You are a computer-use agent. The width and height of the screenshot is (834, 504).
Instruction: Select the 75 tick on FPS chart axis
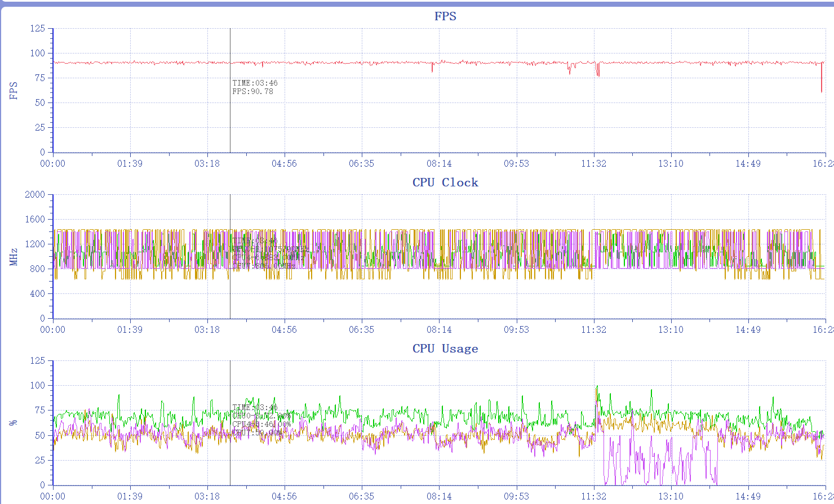(40, 78)
